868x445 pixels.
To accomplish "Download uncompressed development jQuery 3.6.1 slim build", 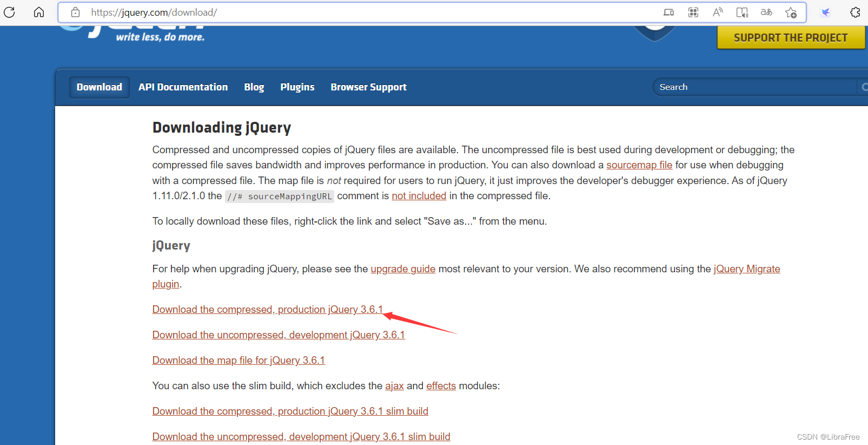I will click(x=301, y=437).
